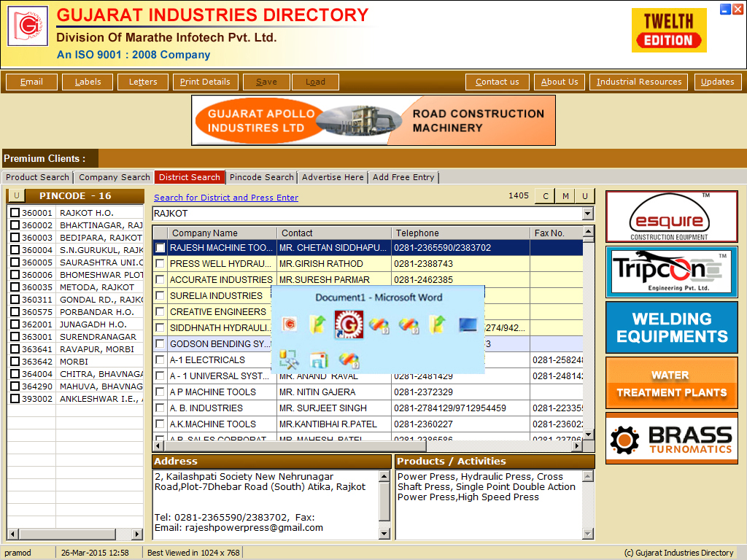Check the A.K.Machine Tools row checkbox

click(160, 424)
